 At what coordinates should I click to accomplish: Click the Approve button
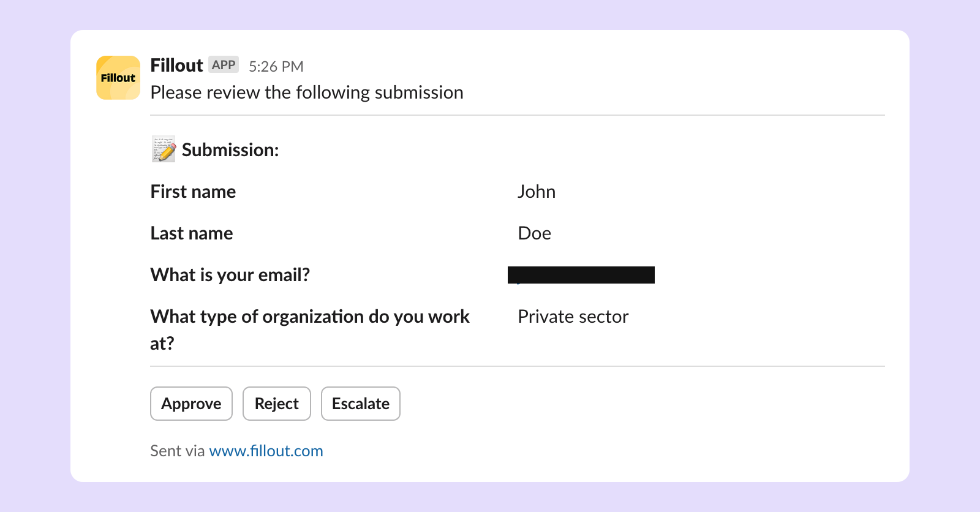pos(191,404)
